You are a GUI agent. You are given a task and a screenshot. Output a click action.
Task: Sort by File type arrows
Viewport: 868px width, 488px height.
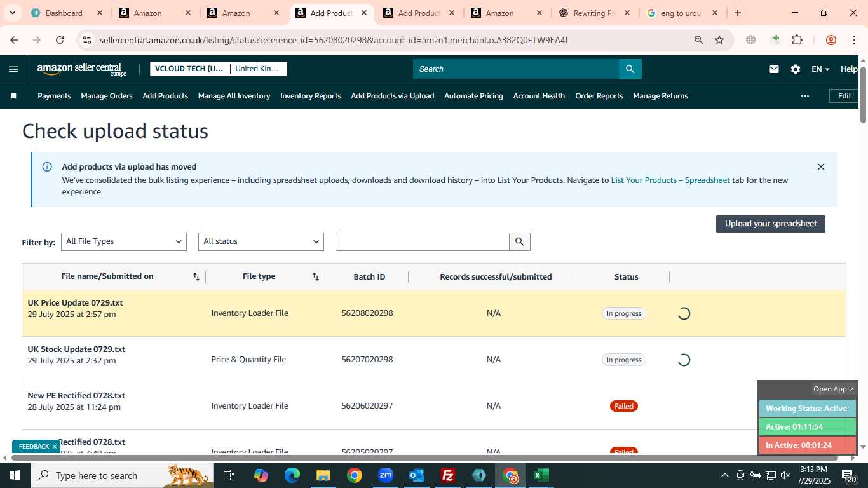[316, 276]
